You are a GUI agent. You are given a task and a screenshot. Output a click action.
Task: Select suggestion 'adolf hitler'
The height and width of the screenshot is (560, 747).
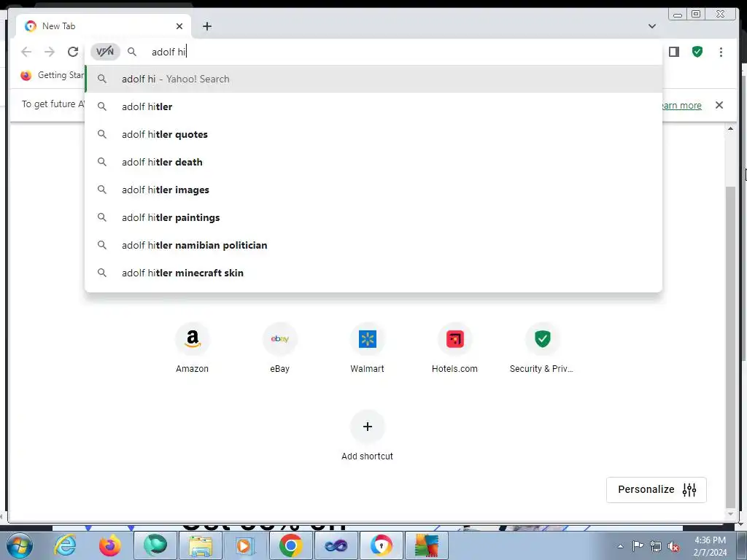tap(373, 106)
